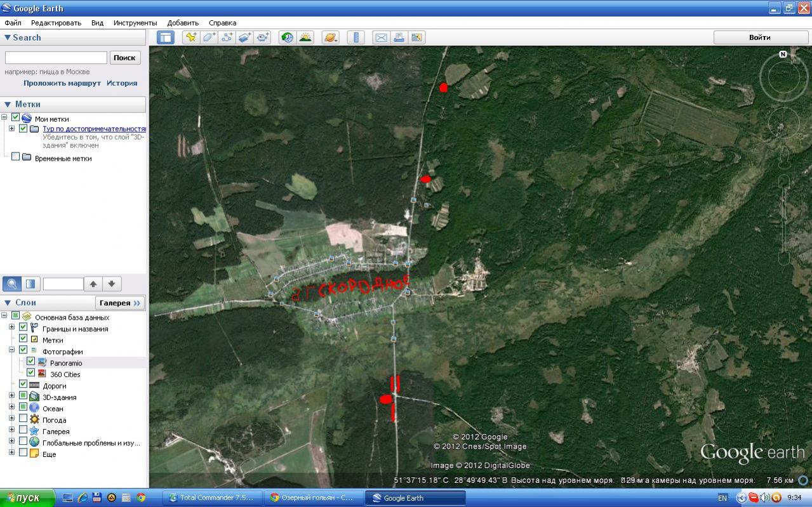Select the Add Polygon tool

(209, 37)
